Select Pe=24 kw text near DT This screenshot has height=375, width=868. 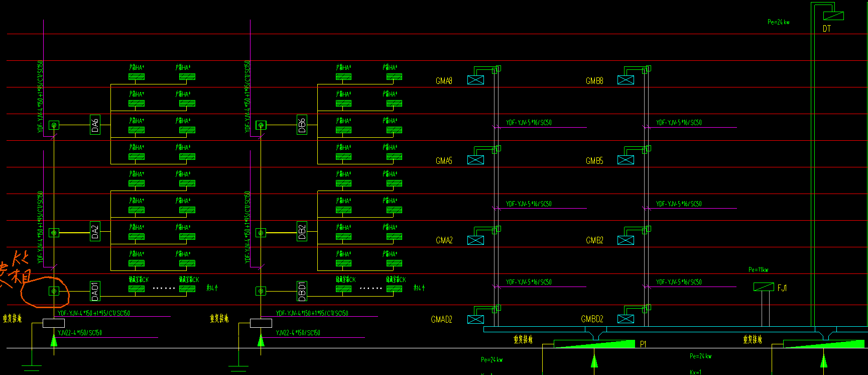pyautogui.click(x=778, y=22)
